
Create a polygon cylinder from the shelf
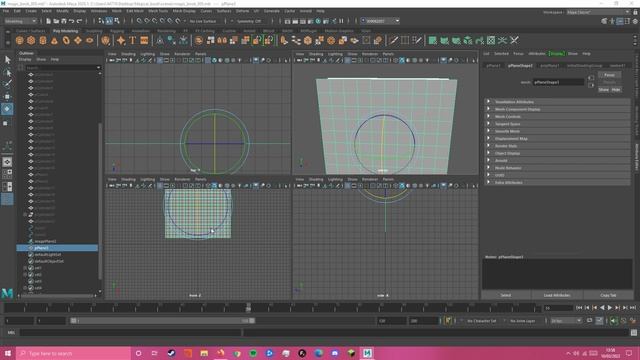pyautogui.click(x=43, y=40)
